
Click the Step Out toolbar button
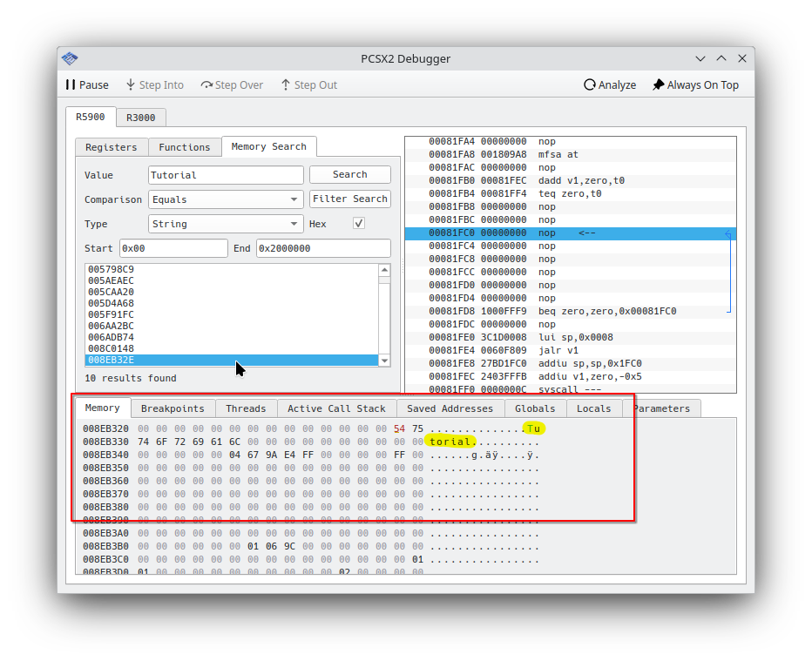click(309, 84)
